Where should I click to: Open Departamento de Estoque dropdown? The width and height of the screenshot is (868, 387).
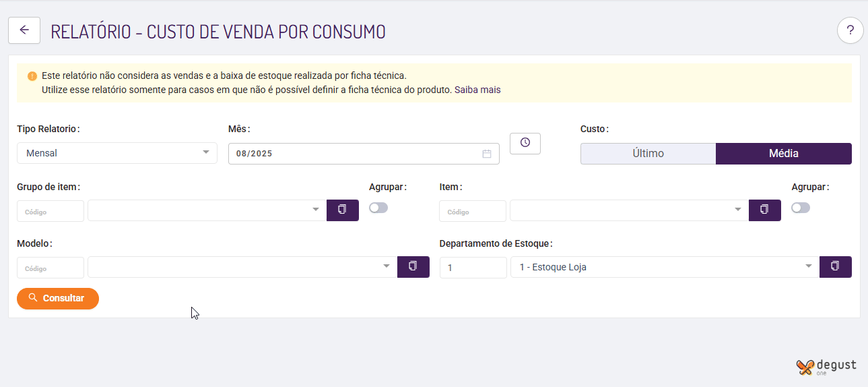point(664,267)
